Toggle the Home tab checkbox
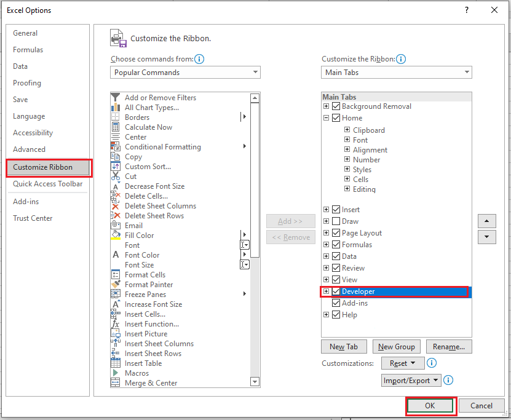The image size is (511, 420). (336, 117)
